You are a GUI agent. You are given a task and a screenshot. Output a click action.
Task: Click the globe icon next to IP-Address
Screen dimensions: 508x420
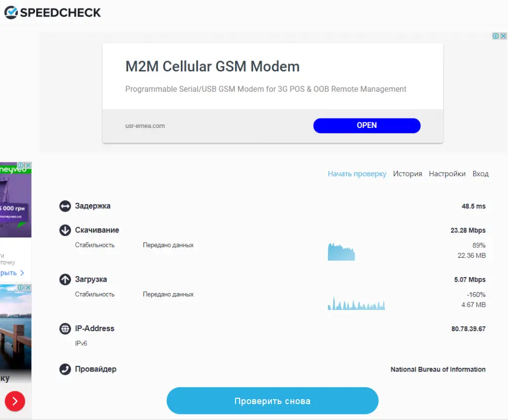(x=65, y=329)
